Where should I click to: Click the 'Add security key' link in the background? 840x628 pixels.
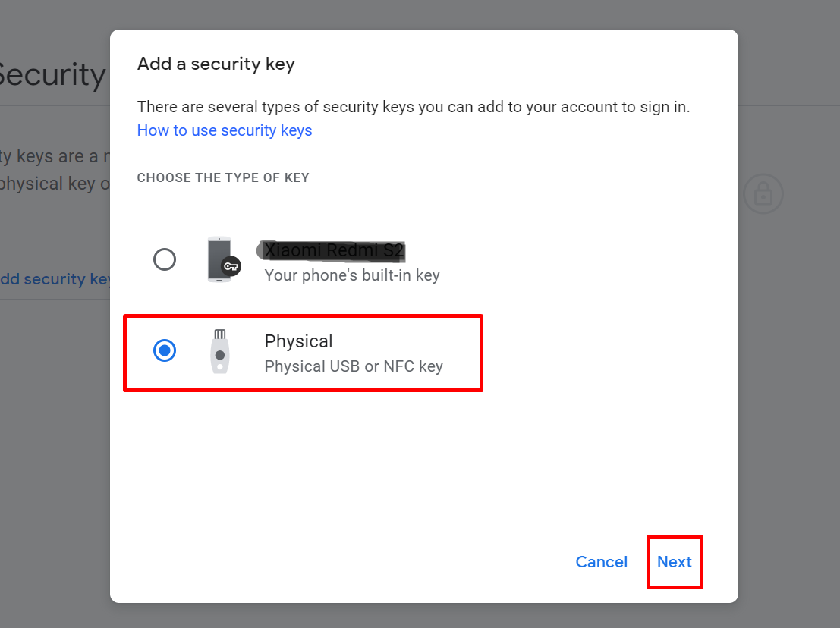pyautogui.click(x=55, y=279)
